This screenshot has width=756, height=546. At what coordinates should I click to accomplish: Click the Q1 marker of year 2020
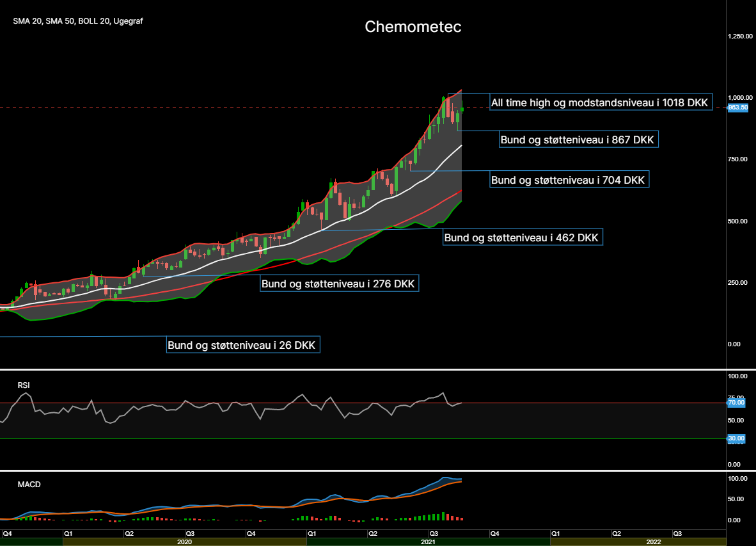(68, 533)
